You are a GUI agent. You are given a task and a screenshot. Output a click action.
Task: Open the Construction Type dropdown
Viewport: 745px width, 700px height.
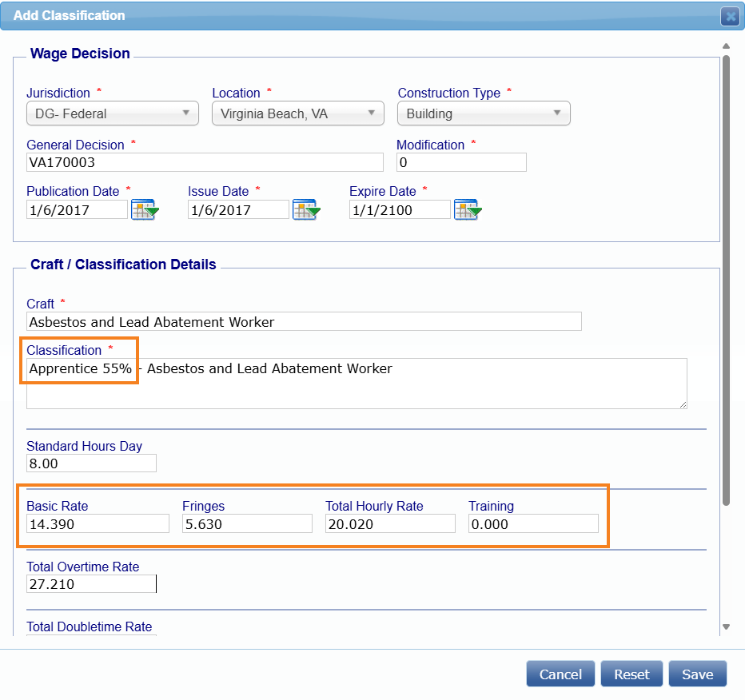coord(484,113)
